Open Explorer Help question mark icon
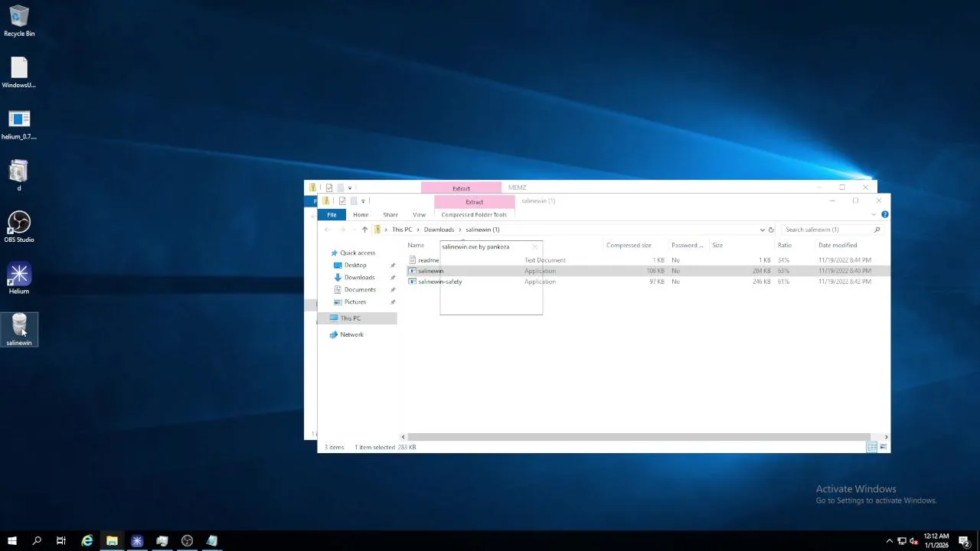The width and height of the screenshot is (980, 551). click(x=885, y=215)
